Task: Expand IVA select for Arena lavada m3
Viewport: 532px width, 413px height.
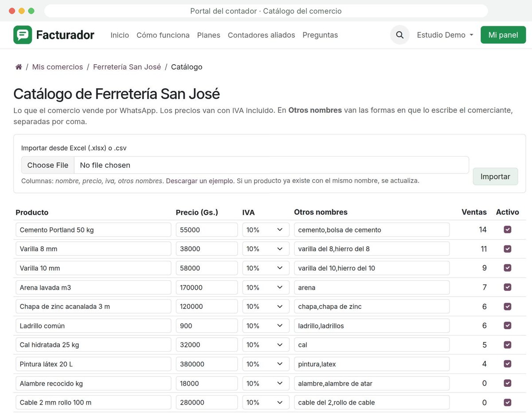Action: point(266,287)
